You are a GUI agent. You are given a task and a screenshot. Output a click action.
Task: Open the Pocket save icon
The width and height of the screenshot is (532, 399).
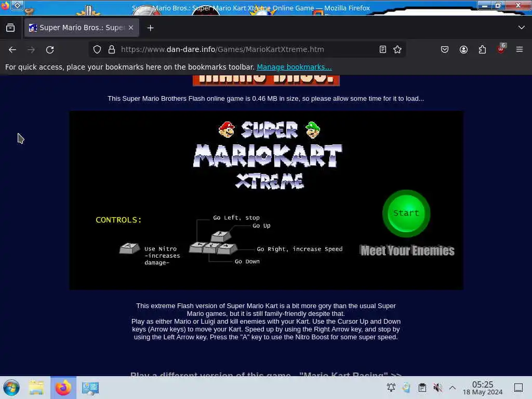[x=445, y=49]
